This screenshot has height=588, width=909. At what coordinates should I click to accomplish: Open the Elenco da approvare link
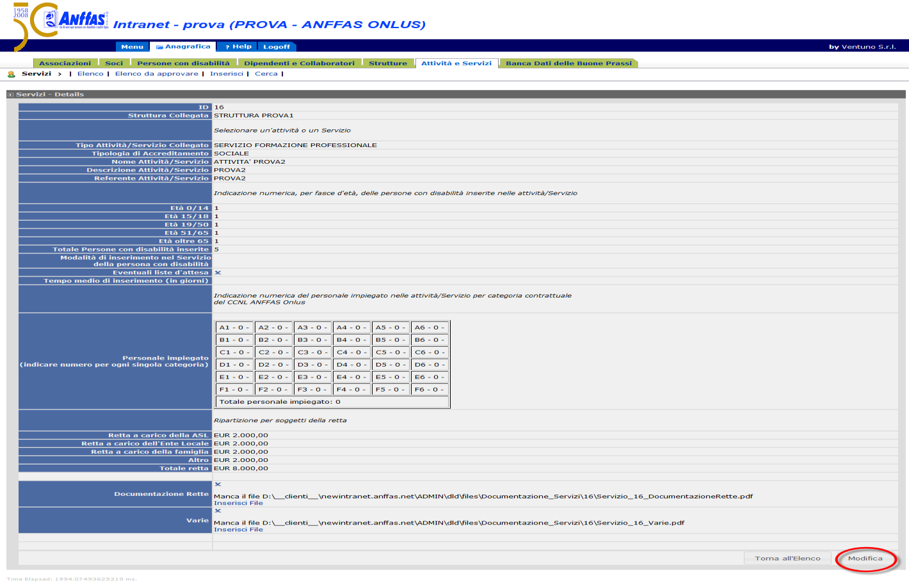[157, 74]
